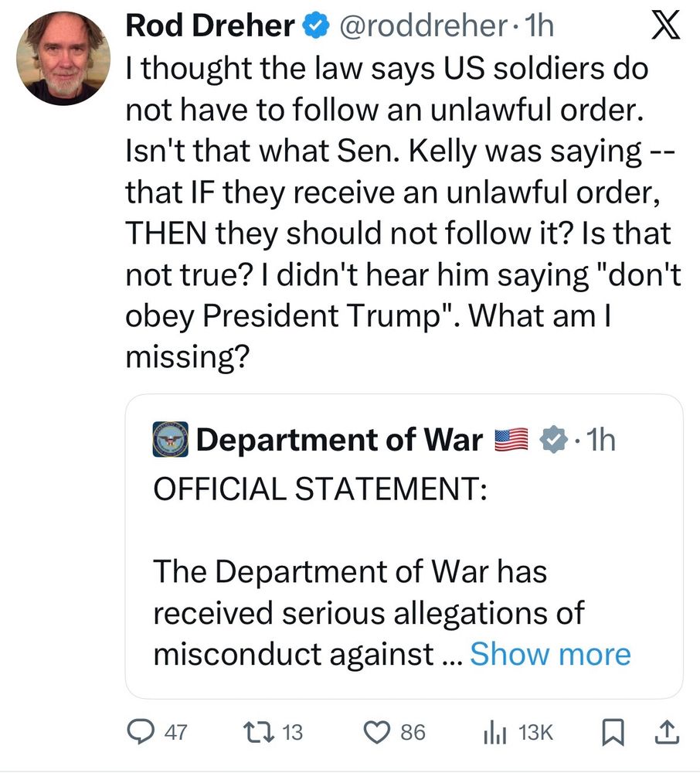Click the Department of War account name

coord(339,441)
